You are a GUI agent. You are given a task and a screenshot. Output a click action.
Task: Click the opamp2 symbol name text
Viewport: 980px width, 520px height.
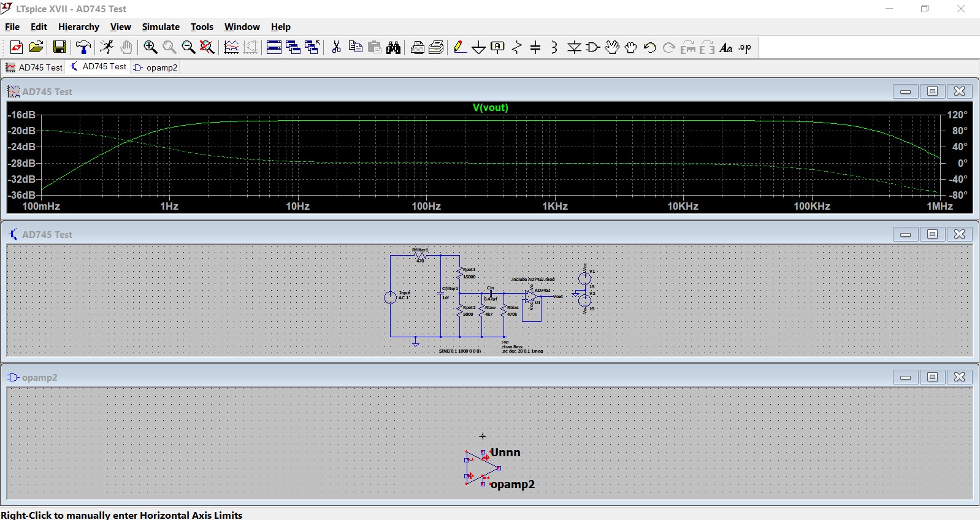pyautogui.click(x=513, y=484)
